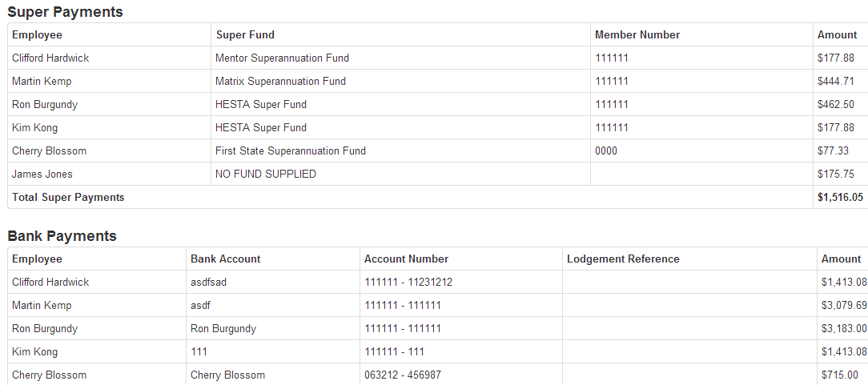Select the Matrix Superannuation Fund cell

pyautogui.click(x=280, y=82)
